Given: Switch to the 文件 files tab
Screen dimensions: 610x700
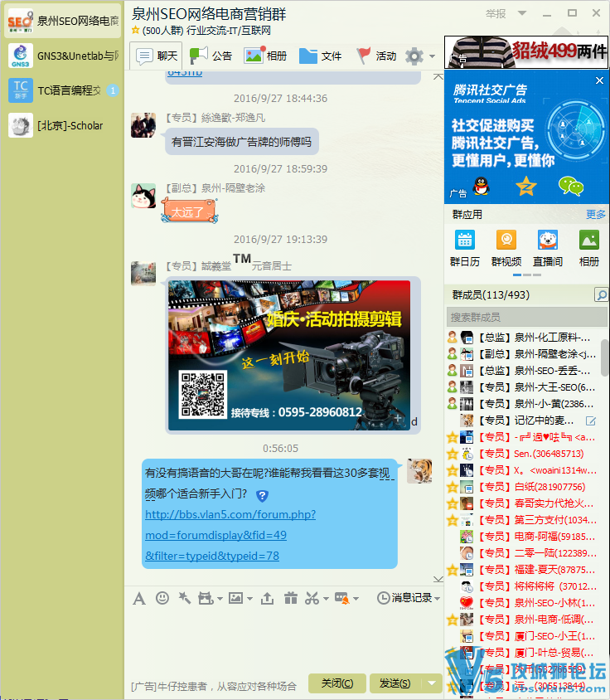Looking at the screenshot, I should pos(320,56).
